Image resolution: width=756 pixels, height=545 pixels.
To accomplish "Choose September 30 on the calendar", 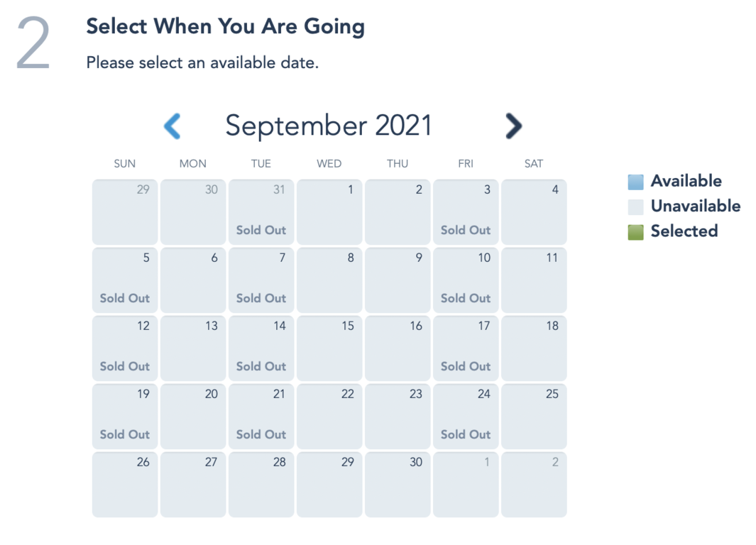I will tap(398, 484).
